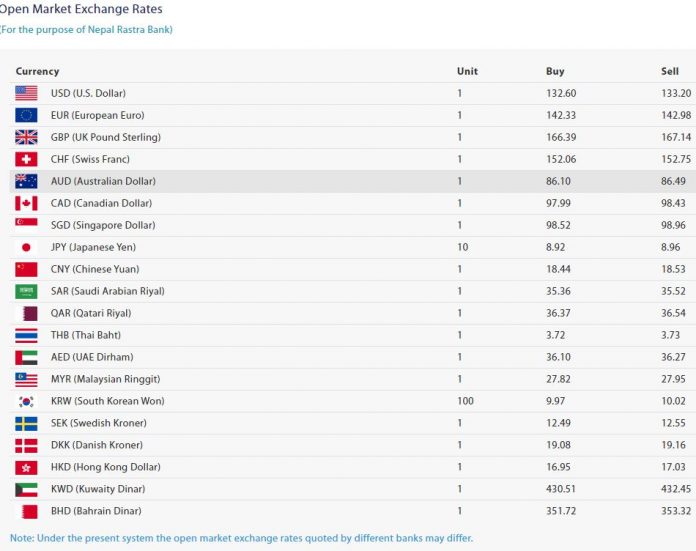Click the Australian flag icon
Screen dimensions: 696x551
[x=26, y=181]
